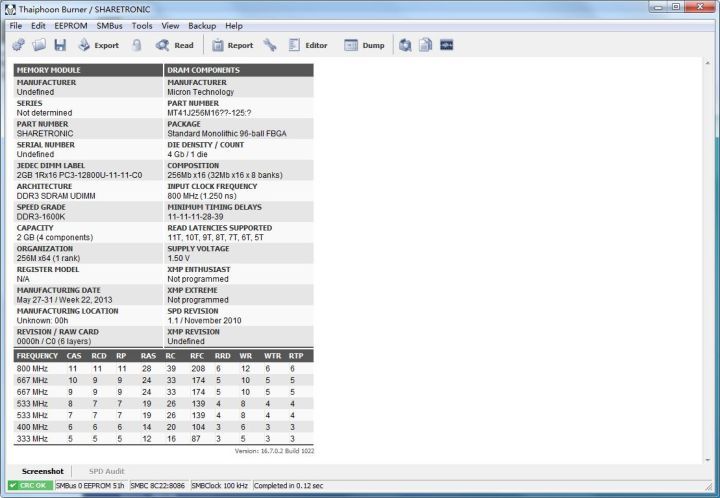This screenshot has width=720, height=498.
Task: Click 'SMBC 8C22:8086' in status bar
Action: pos(158,486)
